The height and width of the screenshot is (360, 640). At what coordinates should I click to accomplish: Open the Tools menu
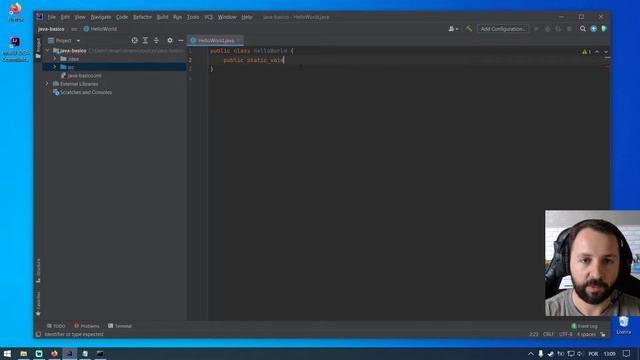pyautogui.click(x=193, y=17)
